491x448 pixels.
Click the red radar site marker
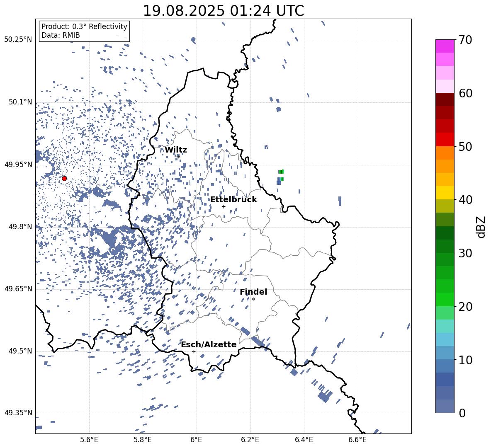[64, 178]
